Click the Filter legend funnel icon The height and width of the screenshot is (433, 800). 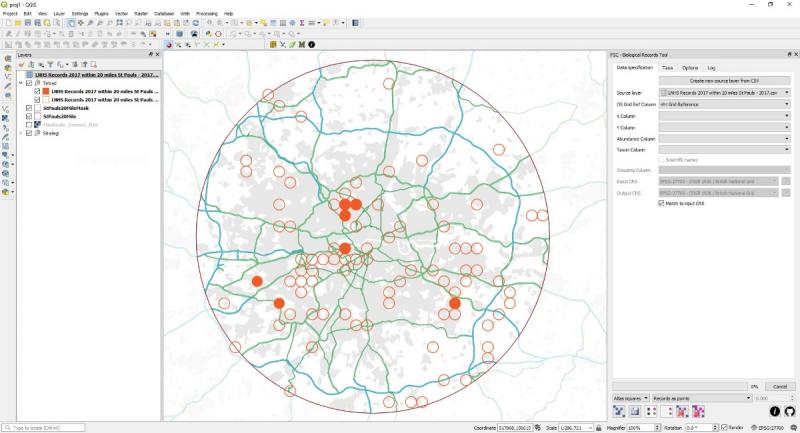click(51, 65)
